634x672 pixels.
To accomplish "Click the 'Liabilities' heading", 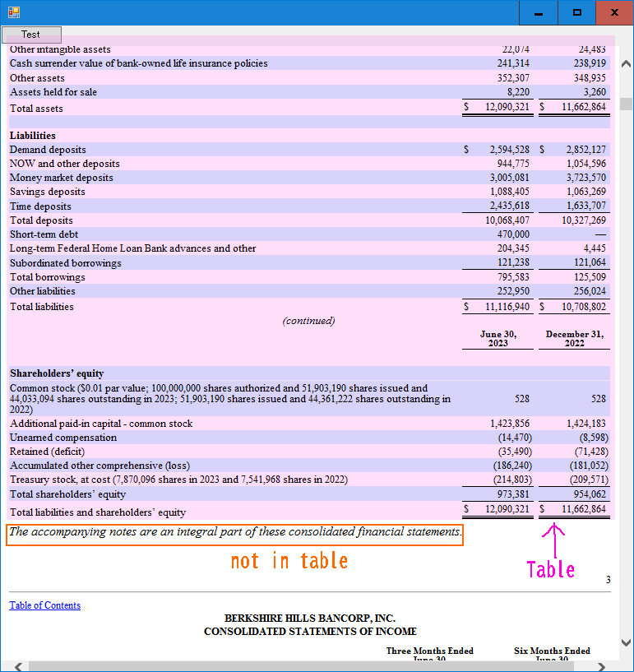I will pyautogui.click(x=33, y=136).
